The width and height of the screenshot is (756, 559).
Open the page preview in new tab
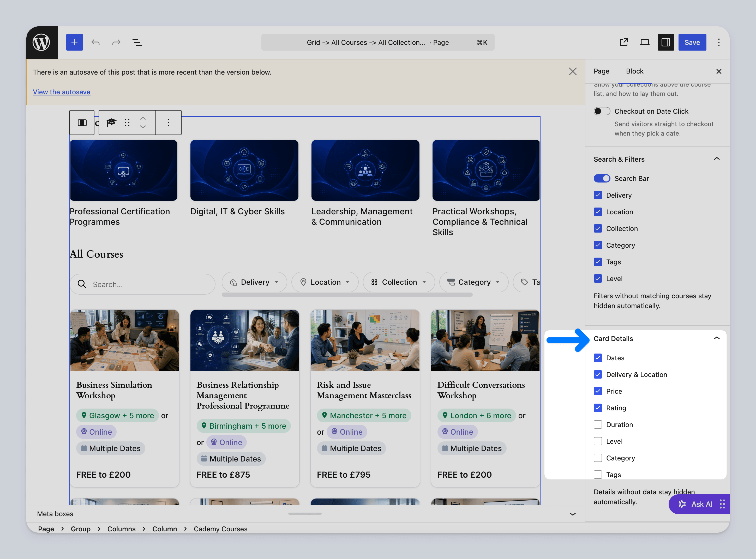coord(624,42)
